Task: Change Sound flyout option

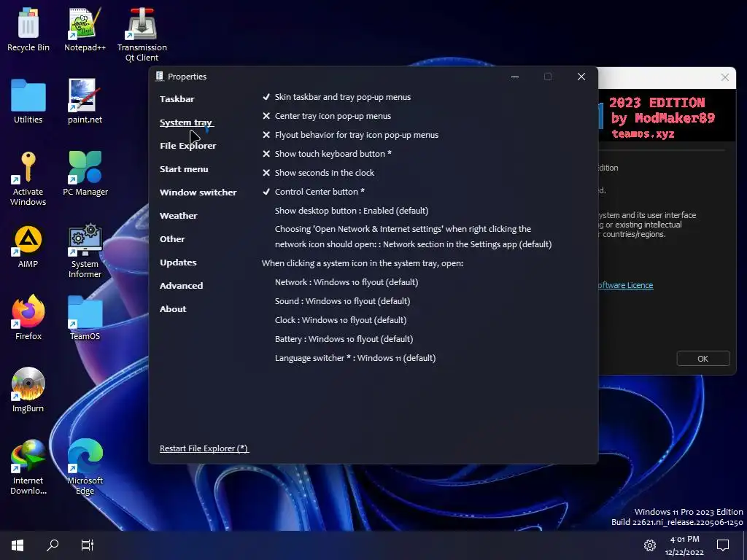Action: coord(343,301)
